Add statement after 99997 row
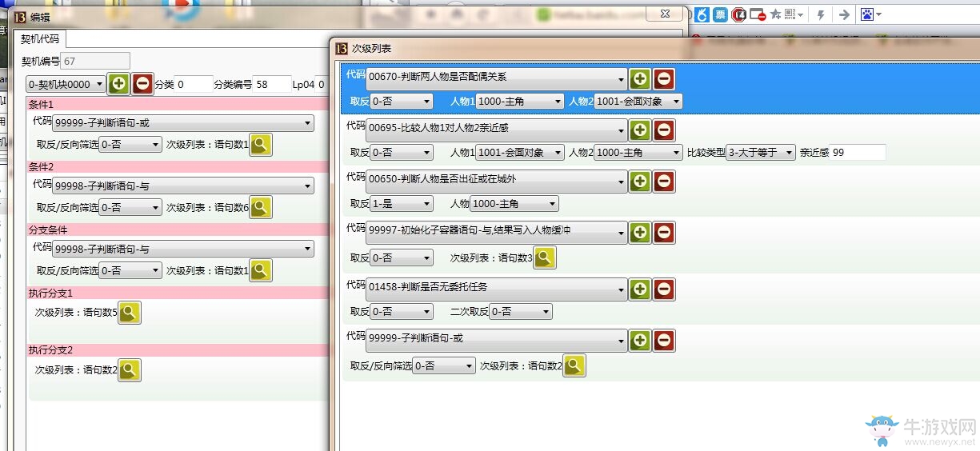The width and height of the screenshot is (980, 451). (x=640, y=232)
